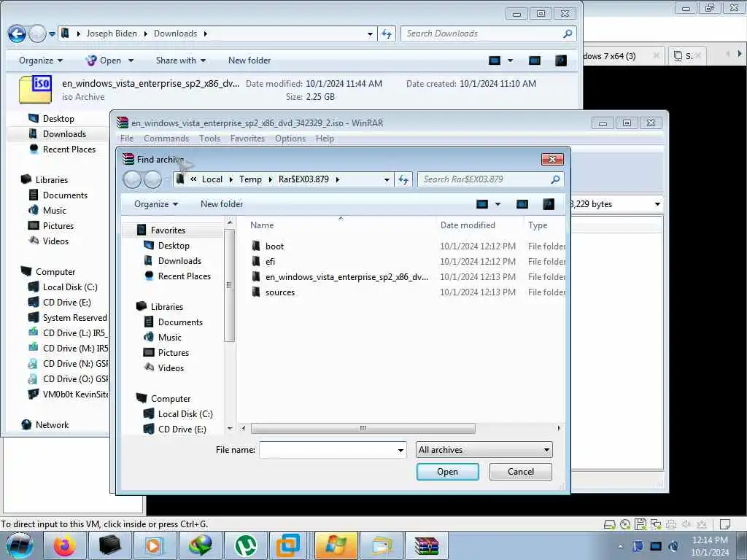This screenshot has height=560, width=747.
Task: Sort by Name column header
Action: point(262,225)
